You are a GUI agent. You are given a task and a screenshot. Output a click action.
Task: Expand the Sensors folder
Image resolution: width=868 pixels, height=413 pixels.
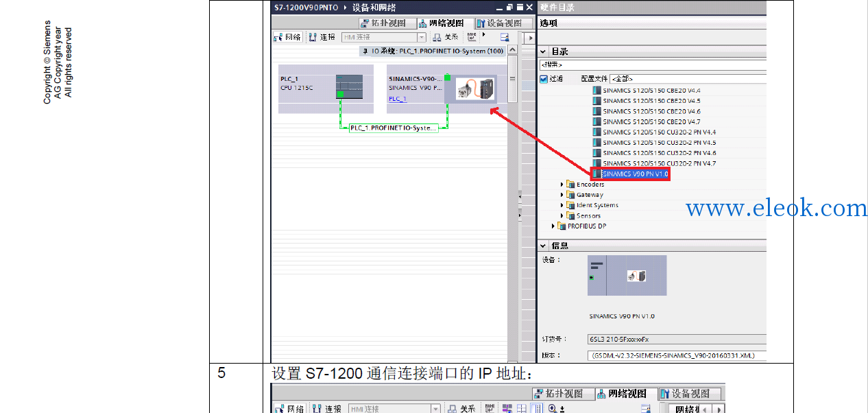tap(562, 215)
